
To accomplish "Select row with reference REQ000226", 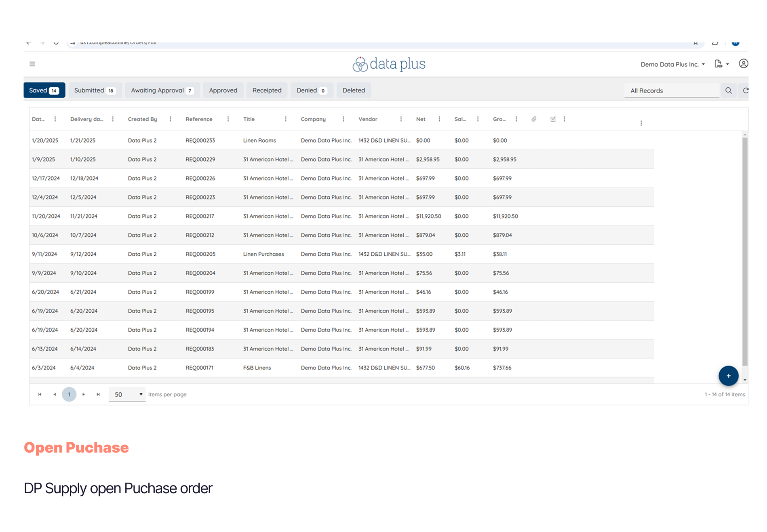I will click(x=341, y=178).
